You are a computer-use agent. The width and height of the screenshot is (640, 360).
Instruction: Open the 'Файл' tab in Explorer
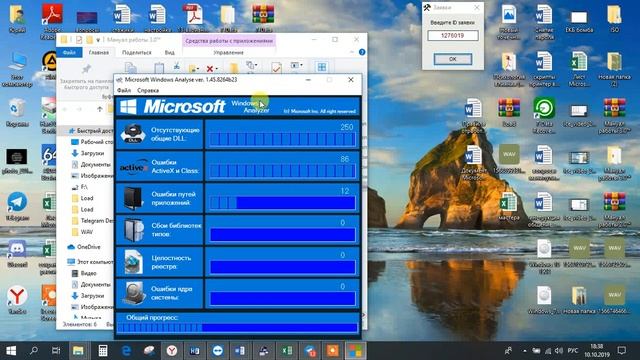tap(69, 52)
